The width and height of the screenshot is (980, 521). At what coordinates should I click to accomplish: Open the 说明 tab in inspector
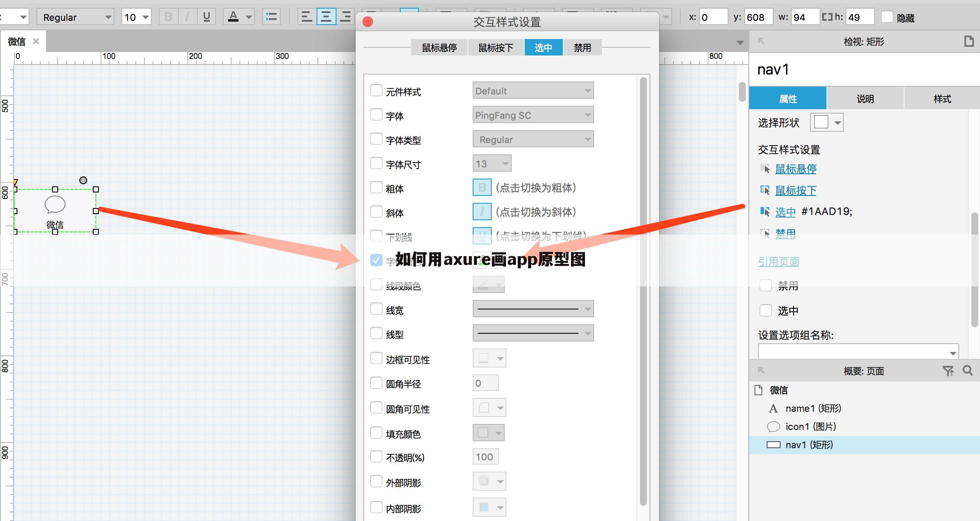[x=865, y=98]
